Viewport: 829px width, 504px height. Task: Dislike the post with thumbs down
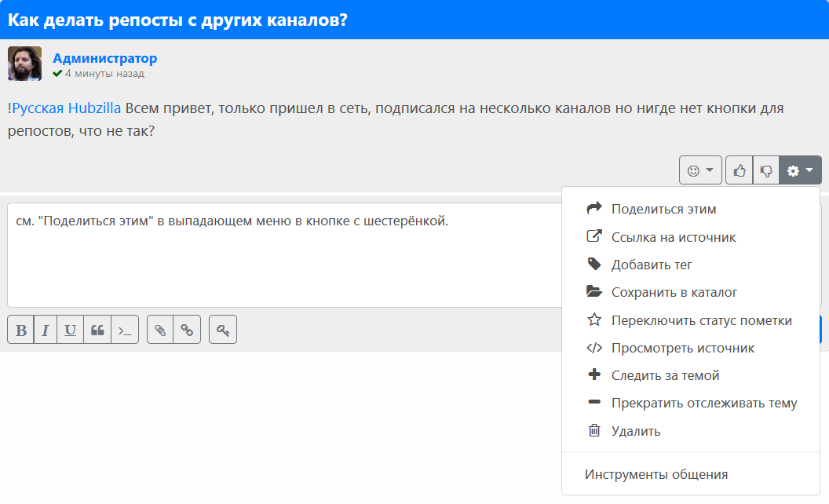click(x=766, y=170)
